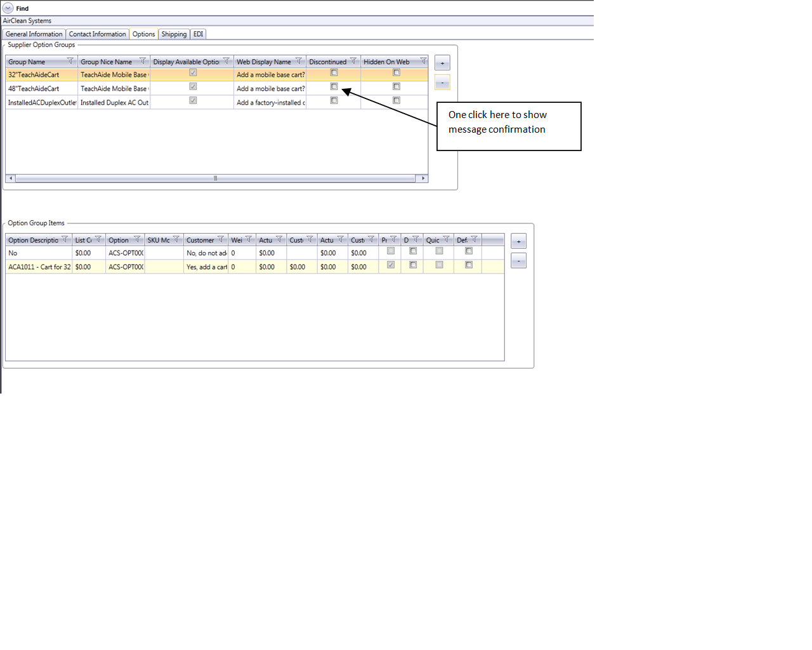
Task: Toggle Hidden On Web for 48"TeachAideCart
Action: tap(396, 87)
